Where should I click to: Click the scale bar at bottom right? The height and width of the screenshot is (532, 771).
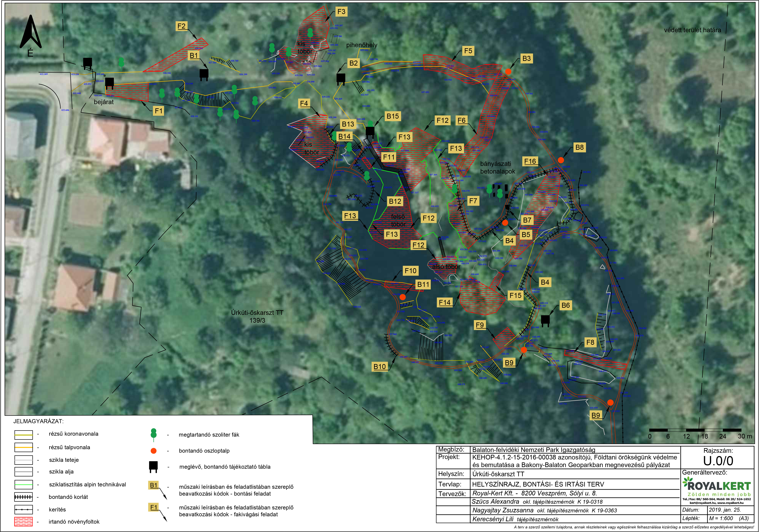click(x=695, y=430)
